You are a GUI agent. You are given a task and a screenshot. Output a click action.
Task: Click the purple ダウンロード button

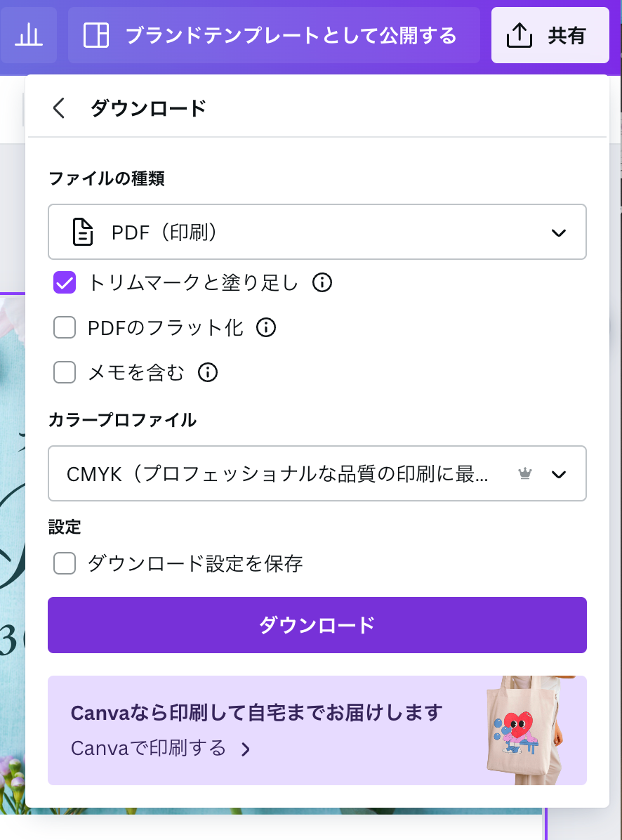click(317, 625)
